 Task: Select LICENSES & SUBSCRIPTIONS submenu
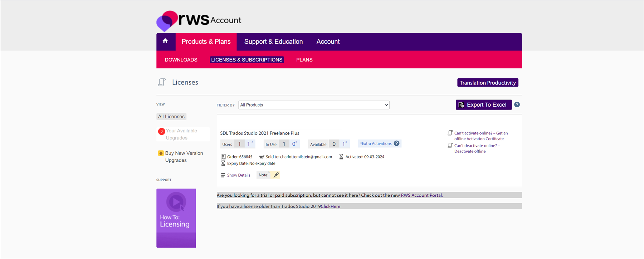pos(247,60)
